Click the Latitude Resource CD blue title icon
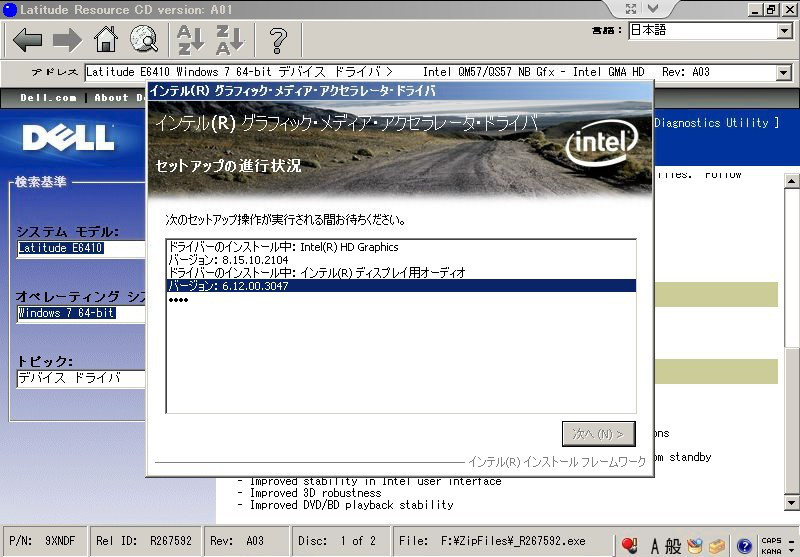The image size is (800, 557). 10,9
